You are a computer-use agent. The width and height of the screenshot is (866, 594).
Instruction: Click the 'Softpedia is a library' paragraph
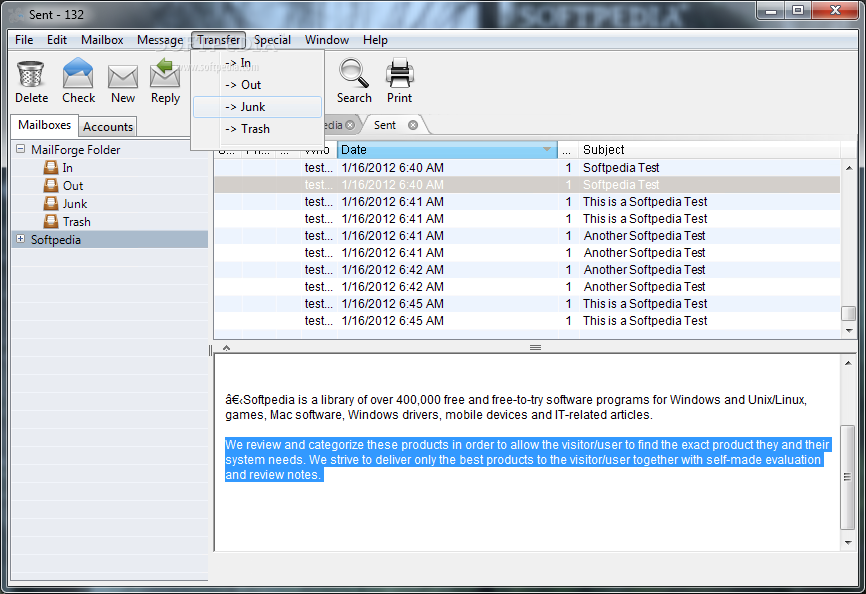[516, 407]
